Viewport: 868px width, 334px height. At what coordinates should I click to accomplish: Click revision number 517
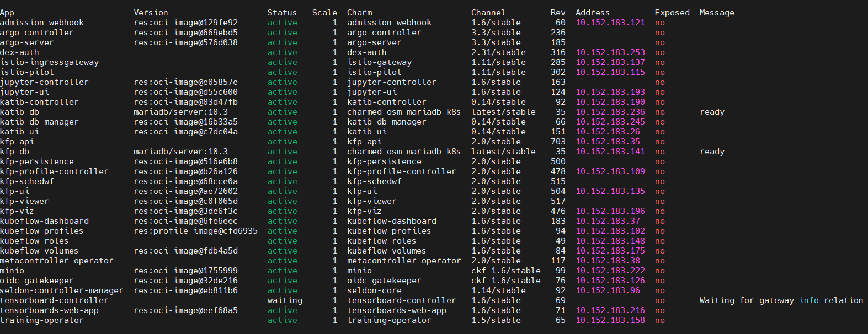pos(558,201)
